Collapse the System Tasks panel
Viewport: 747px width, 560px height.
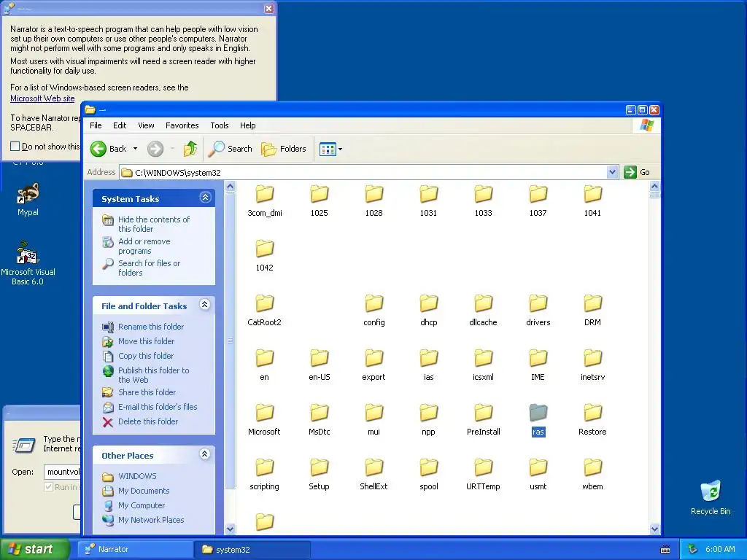tap(205, 198)
